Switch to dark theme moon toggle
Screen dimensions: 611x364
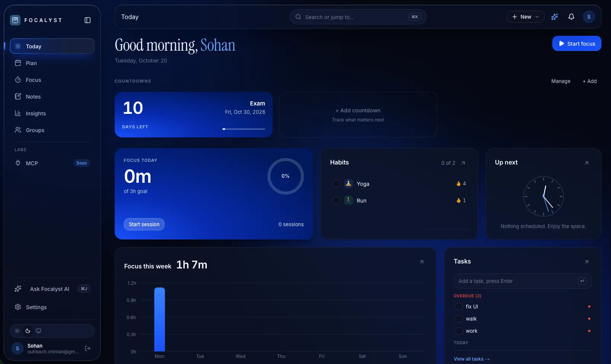[28, 331]
